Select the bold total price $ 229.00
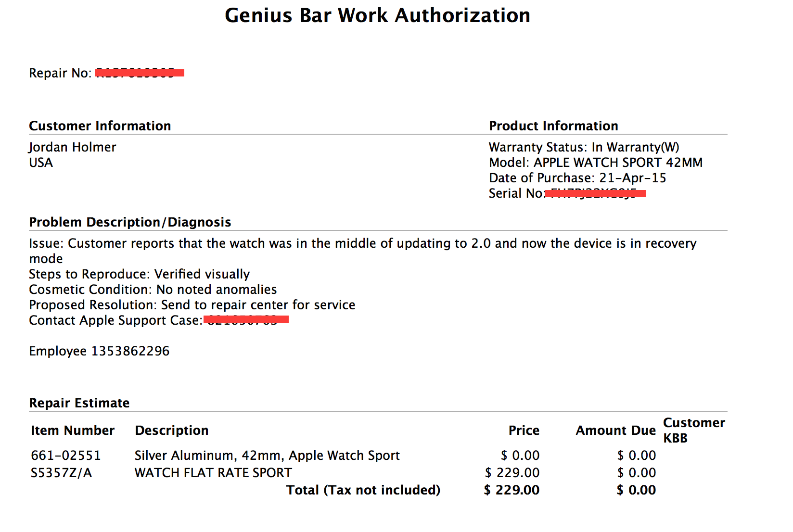Image resolution: width=793 pixels, height=532 pixels. pyautogui.click(x=512, y=490)
